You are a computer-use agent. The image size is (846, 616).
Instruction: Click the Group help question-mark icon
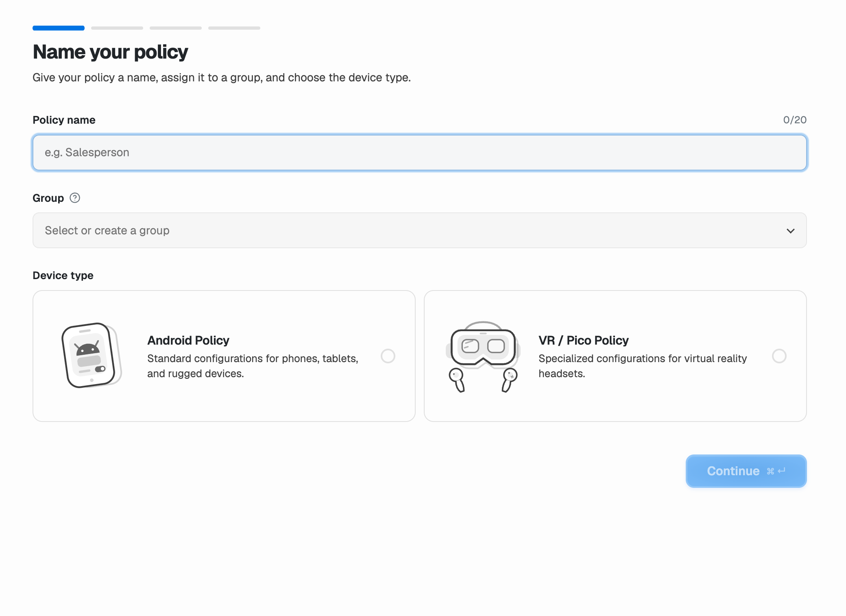(x=75, y=198)
